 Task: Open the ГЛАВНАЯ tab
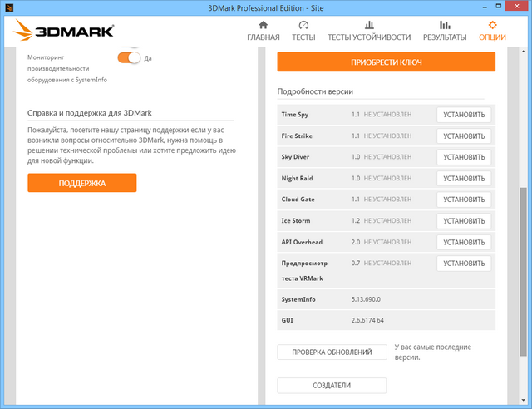tap(264, 37)
